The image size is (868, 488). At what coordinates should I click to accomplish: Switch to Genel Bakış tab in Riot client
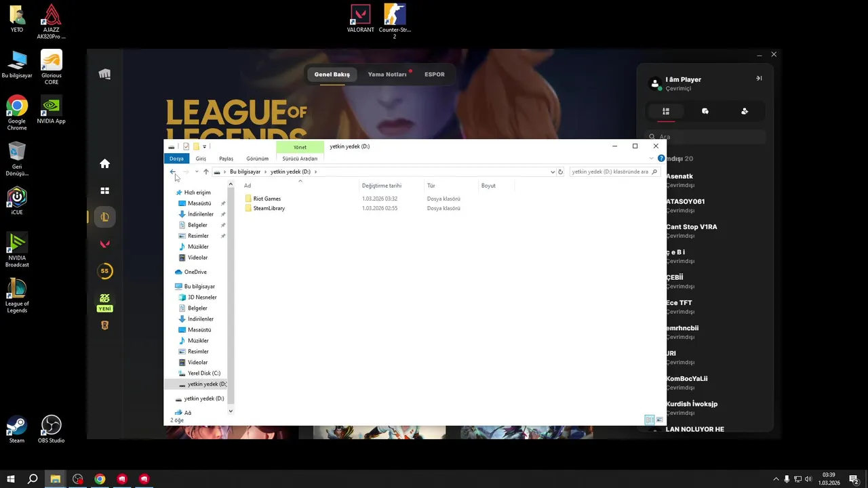pyautogui.click(x=332, y=74)
